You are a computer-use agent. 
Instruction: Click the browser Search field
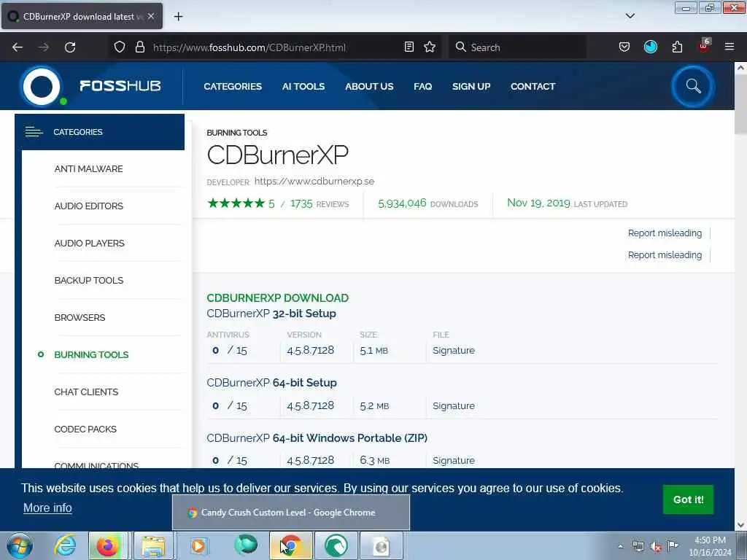[517, 47]
